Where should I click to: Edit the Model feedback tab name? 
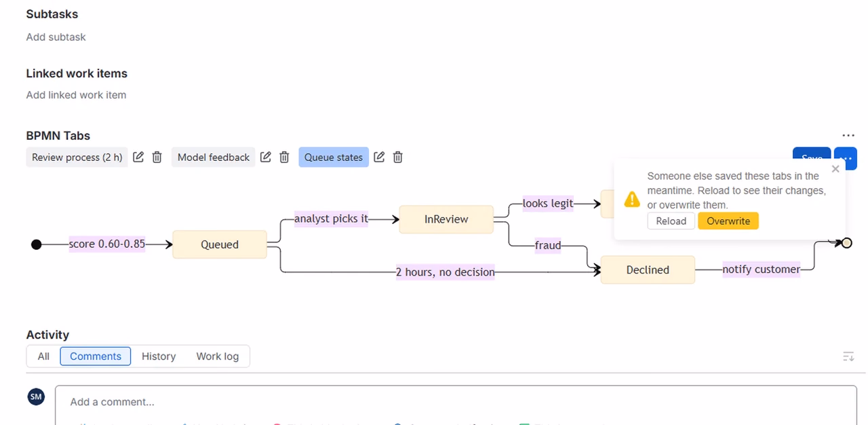coord(266,157)
